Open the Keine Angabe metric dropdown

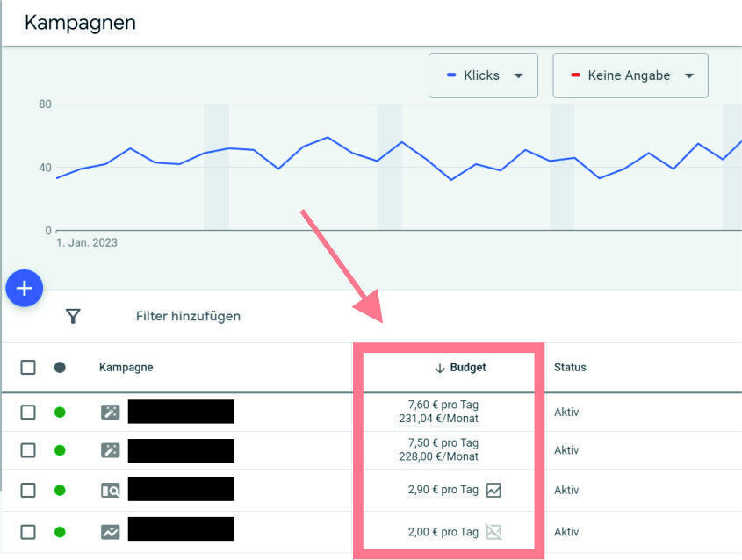(689, 75)
